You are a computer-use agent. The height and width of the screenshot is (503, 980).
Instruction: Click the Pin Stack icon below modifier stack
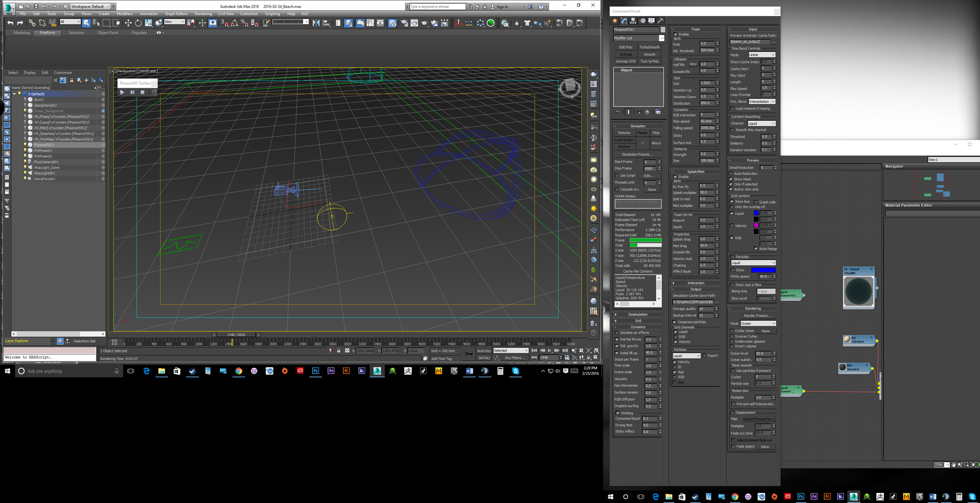618,112
